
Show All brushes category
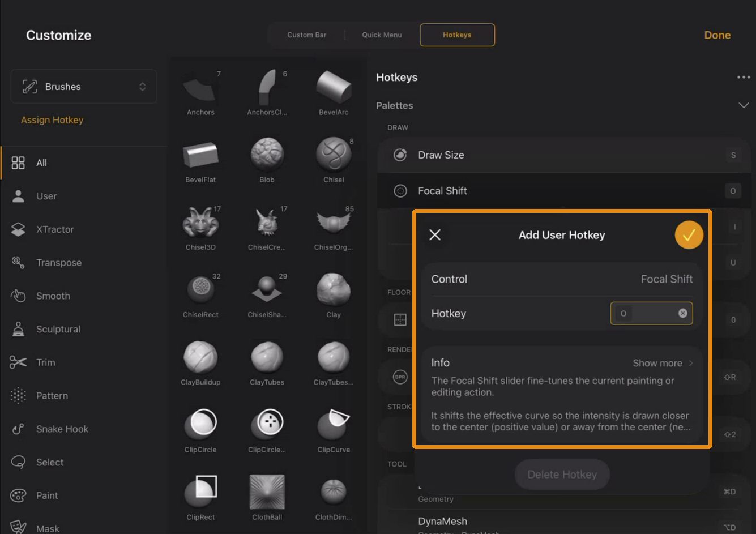[x=84, y=163]
